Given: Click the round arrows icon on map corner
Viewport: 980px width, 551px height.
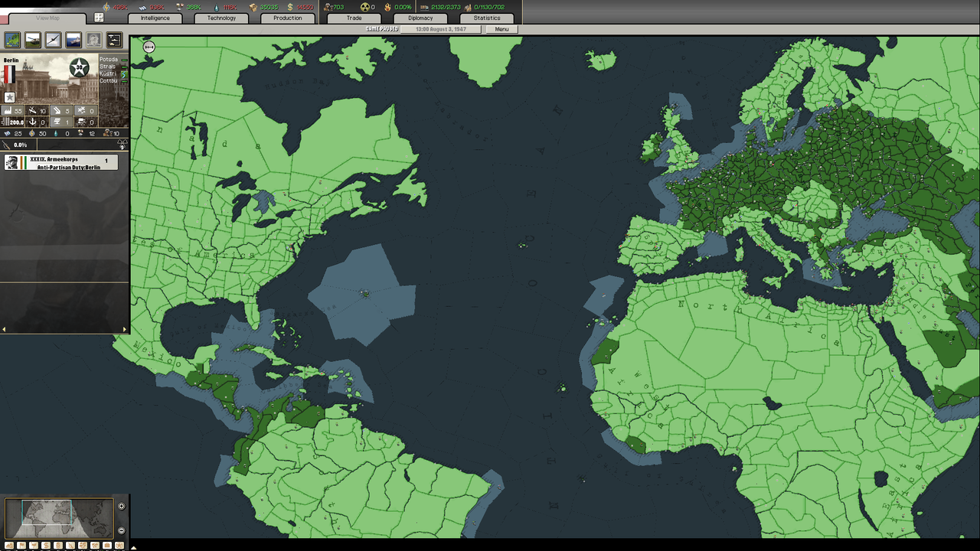Looking at the screenshot, I should (149, 47).
